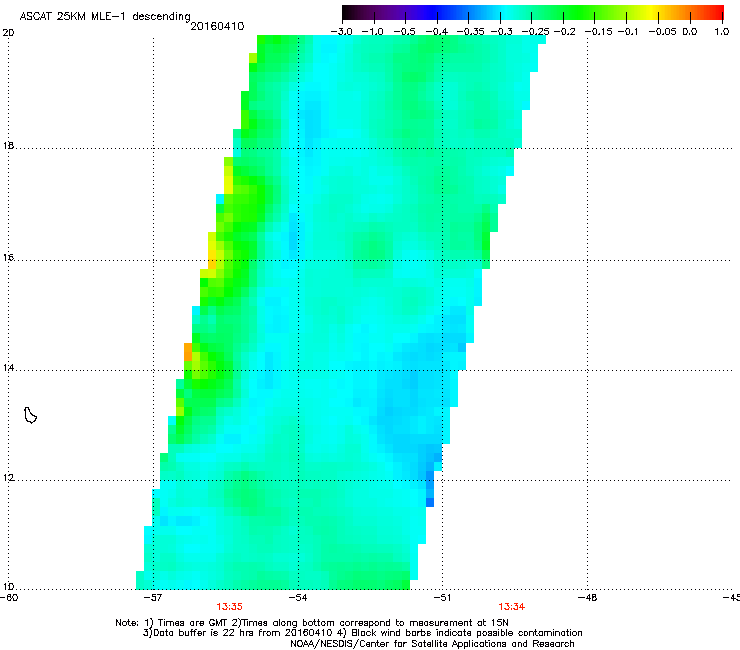
Task: Click the title 'ASCAT 25KM MLE-1 descending'
Action: [105, 17]
